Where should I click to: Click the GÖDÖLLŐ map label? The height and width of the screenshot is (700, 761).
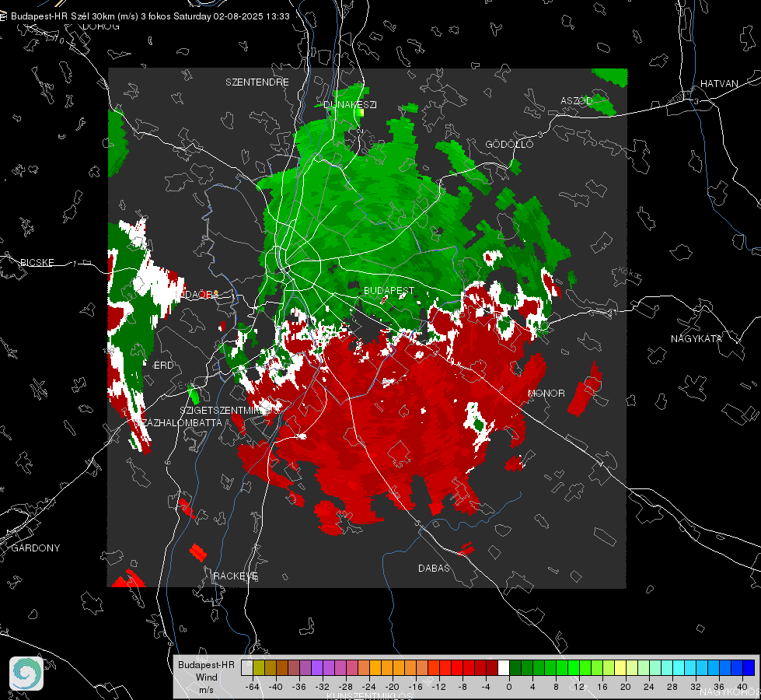[x=509, y=144]
